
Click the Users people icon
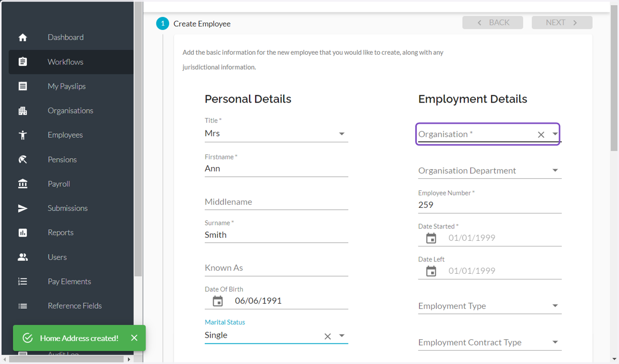(x=23, y=257)
